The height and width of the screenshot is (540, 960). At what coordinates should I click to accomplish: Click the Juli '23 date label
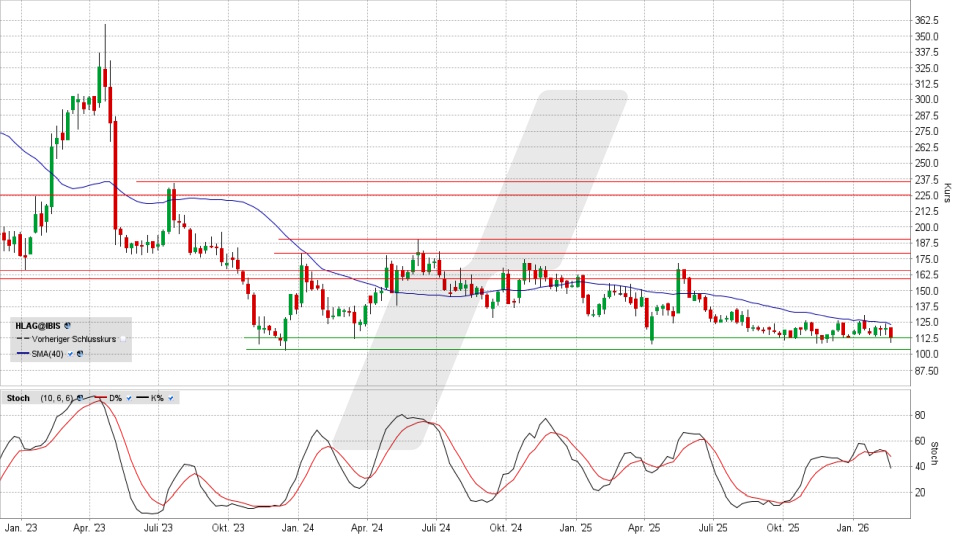tap(158, 528)
